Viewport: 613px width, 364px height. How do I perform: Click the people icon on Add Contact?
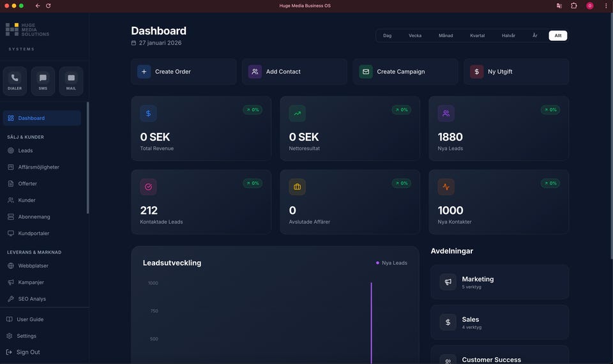pos(255,72)
